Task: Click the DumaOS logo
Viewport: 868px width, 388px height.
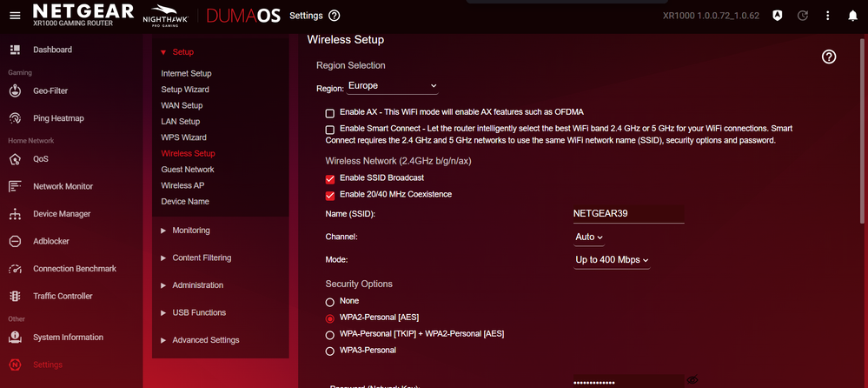Action: click(243, 16)
